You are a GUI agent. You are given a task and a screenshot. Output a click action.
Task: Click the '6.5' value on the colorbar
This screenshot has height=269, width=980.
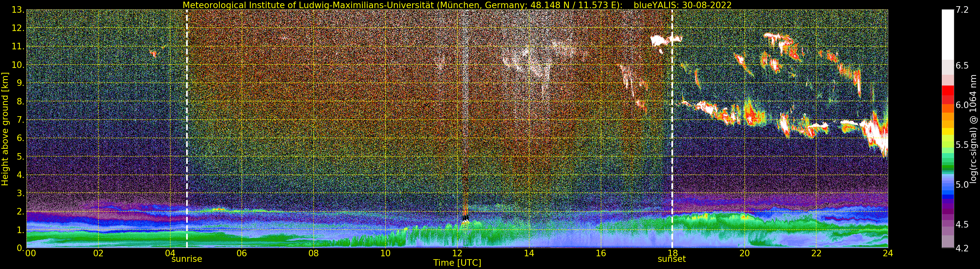962,65
